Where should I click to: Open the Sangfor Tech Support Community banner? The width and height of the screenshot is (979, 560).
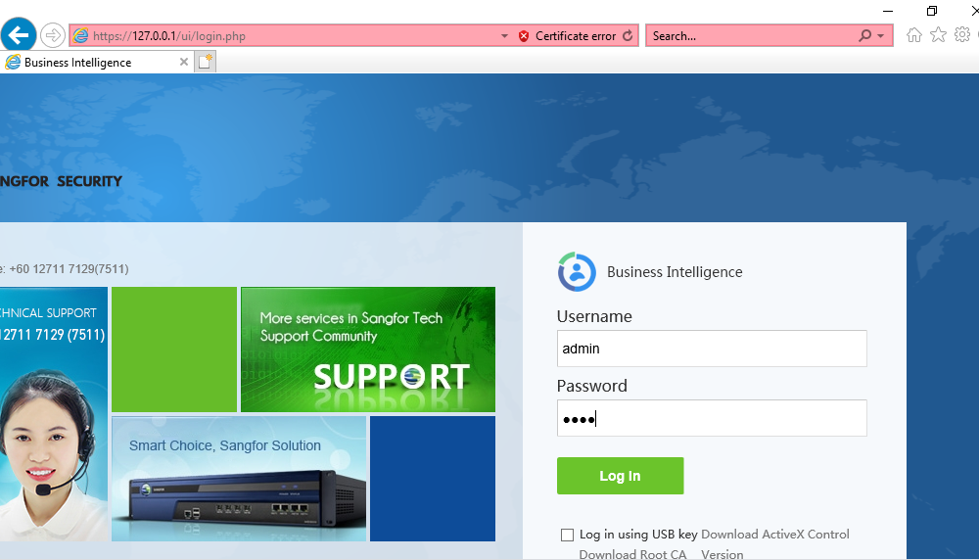coord(368,350)
